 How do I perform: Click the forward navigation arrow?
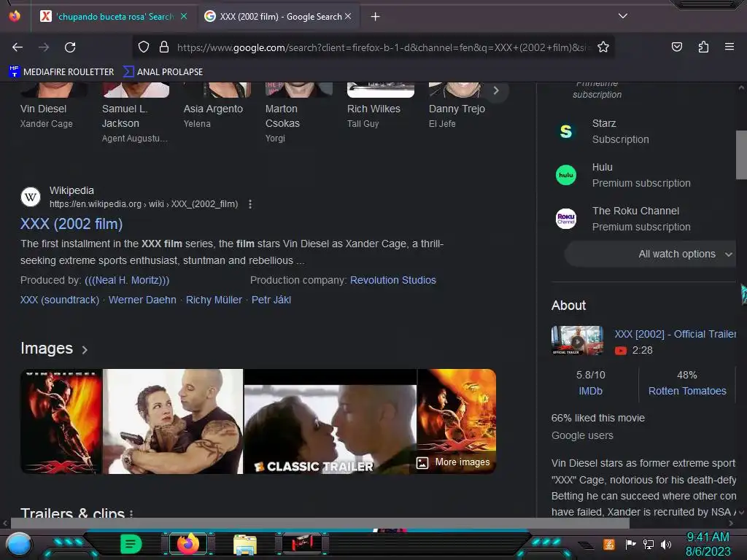(44, 47)
